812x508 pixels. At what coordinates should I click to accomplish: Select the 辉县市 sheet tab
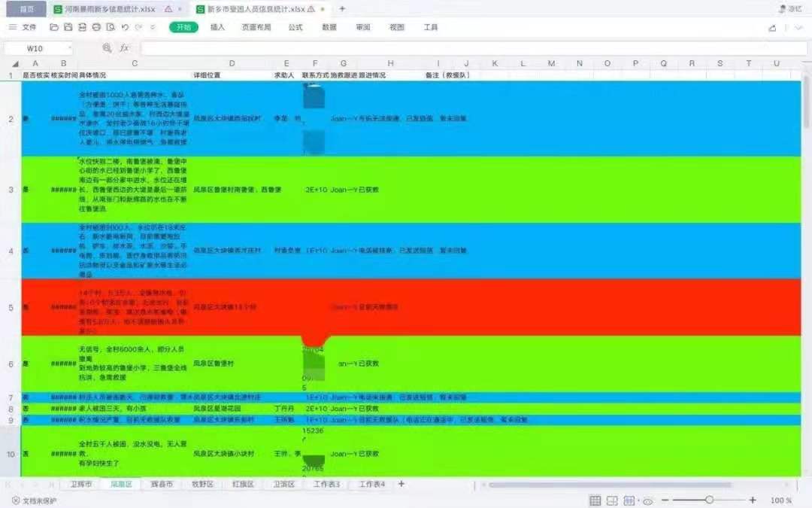coord(162,484)
